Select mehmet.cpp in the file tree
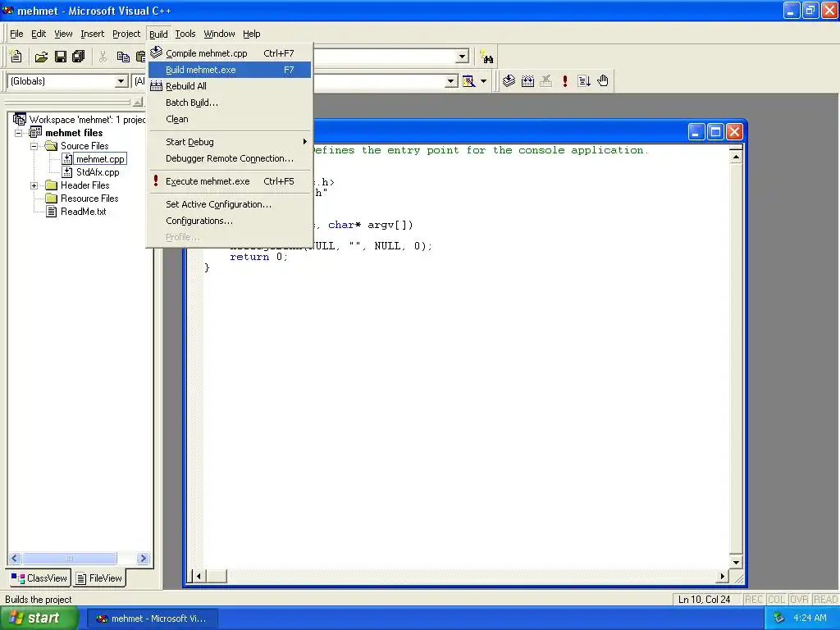 coord(100,159)
